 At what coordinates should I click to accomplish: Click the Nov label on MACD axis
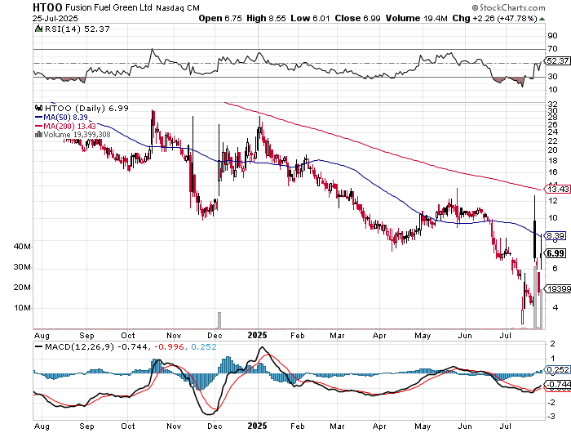pyautogui.click(x=174, y=426)
